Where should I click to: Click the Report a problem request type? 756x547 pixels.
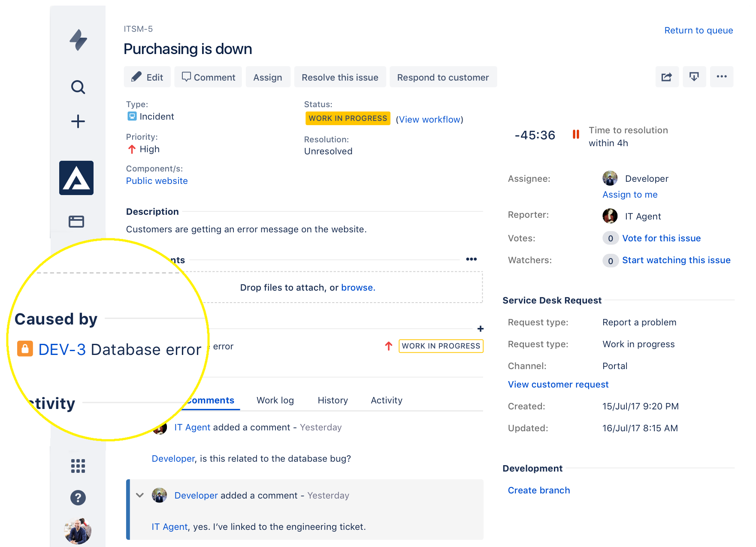[639, 322]
